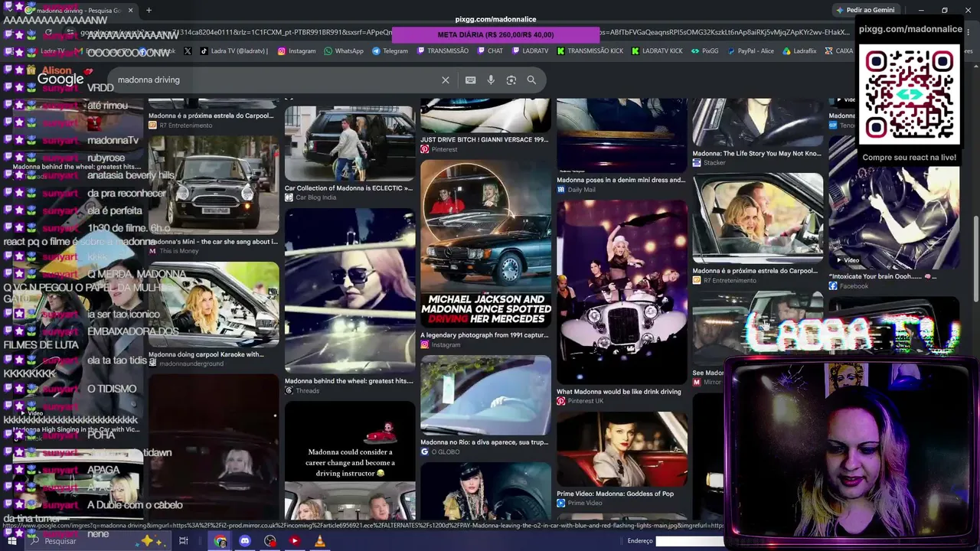Open the LADRATV Twitch bookmark
The width and height of the screenshot is (980, 551).
[531, 51]
